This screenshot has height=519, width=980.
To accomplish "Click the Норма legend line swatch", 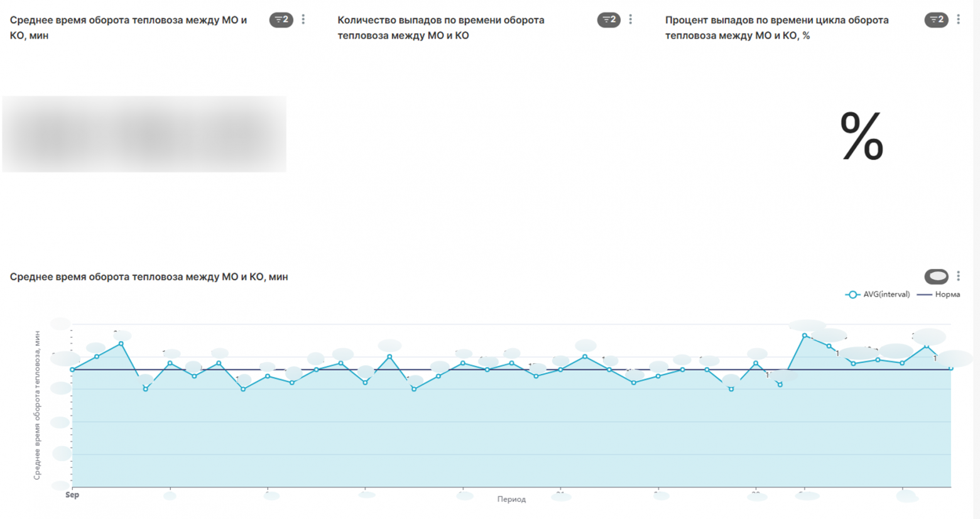I will tap(924, 295).
